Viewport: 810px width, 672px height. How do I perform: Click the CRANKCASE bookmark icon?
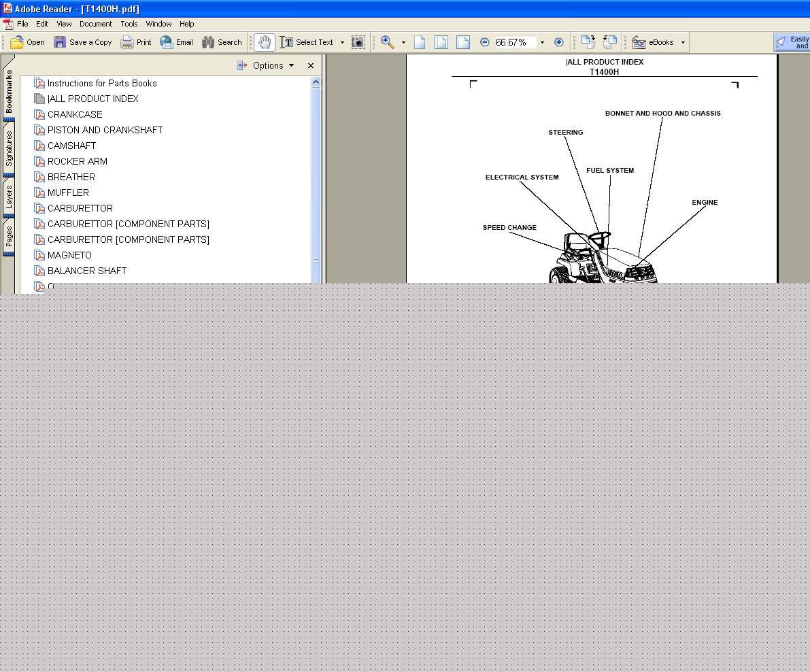(39, 114)
